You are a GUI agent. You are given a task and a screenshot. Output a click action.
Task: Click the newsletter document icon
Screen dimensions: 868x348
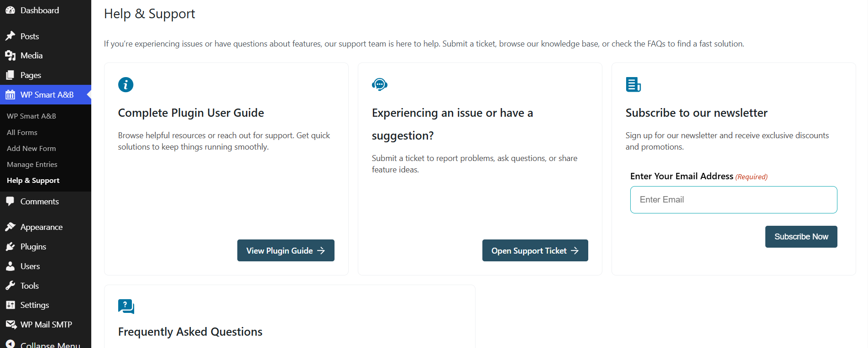tap(633, 84)
